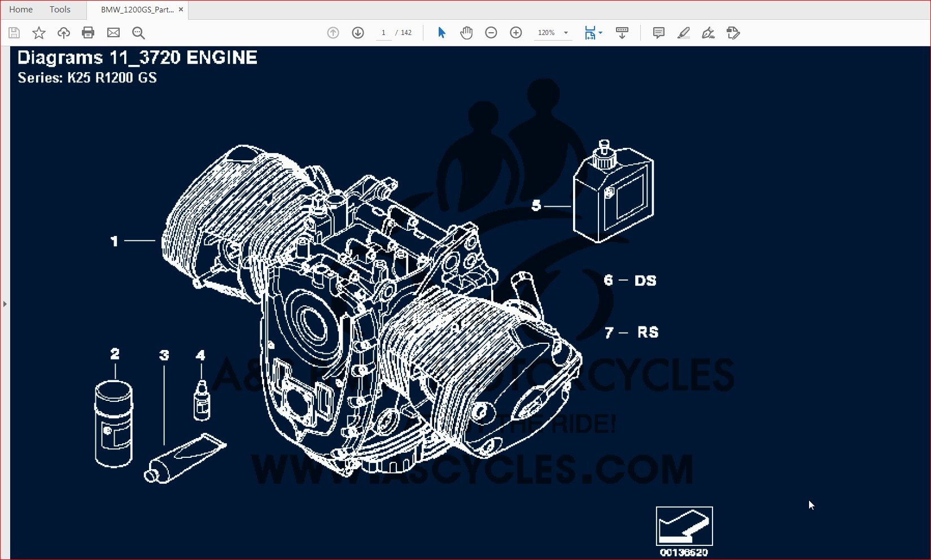The width and height of the screenshot is (931, 560).
Task: Expand the left navigation pane arrow
Action: tap(5, 304)
